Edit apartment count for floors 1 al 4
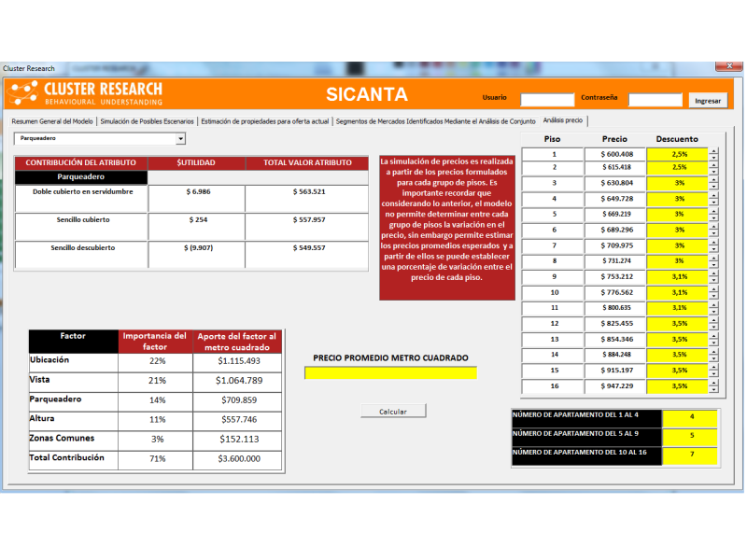The height and width of the screenshot is (560, 747). [691, 416]
